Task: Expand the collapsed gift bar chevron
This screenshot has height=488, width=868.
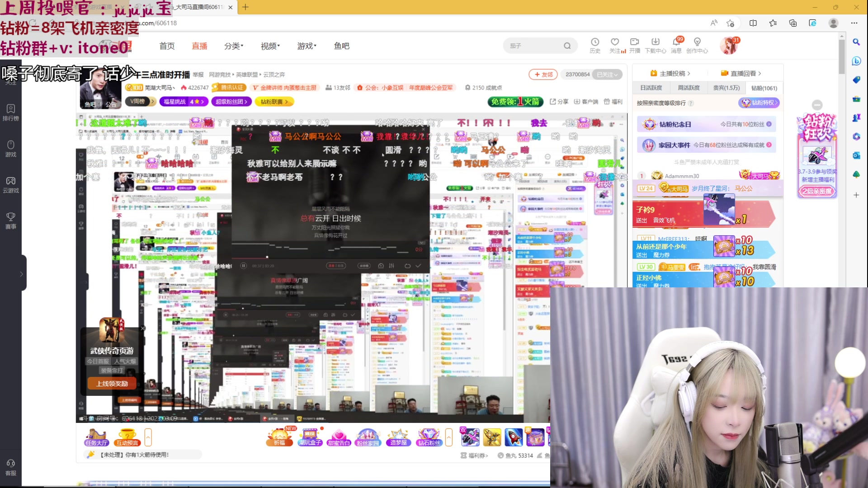Action: (449, 437)
